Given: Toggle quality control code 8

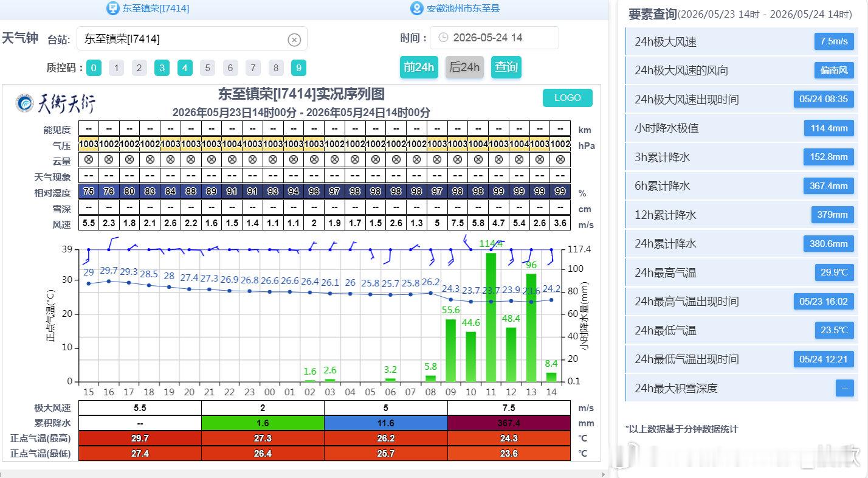Looking at the screenshot, I should coord(275,68).
